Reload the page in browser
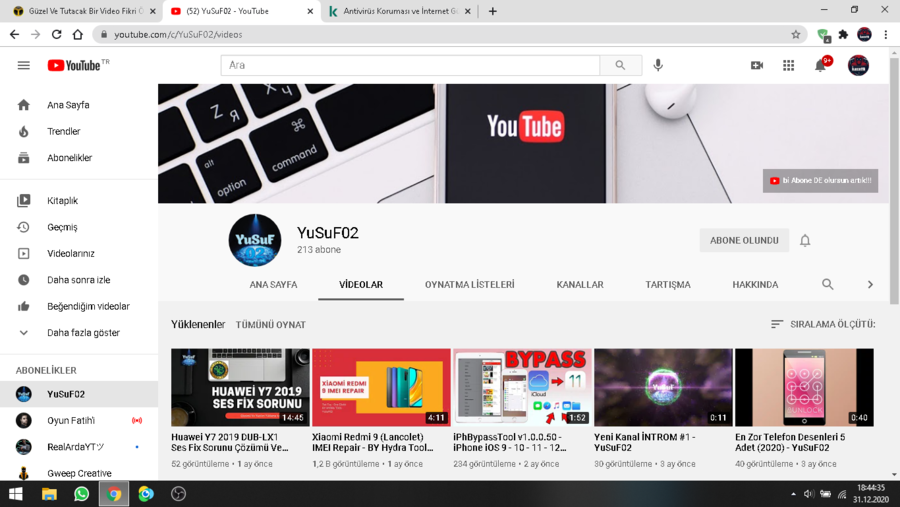 click(x=56, y=34)
